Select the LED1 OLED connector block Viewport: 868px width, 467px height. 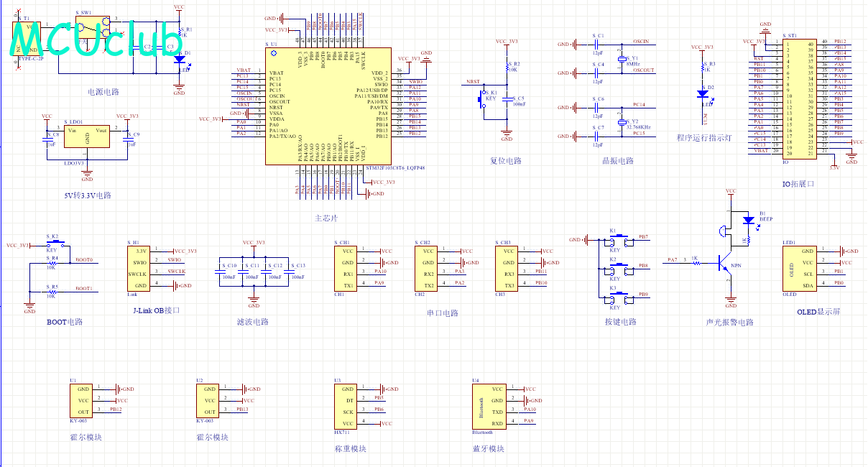tap(799, 269)
